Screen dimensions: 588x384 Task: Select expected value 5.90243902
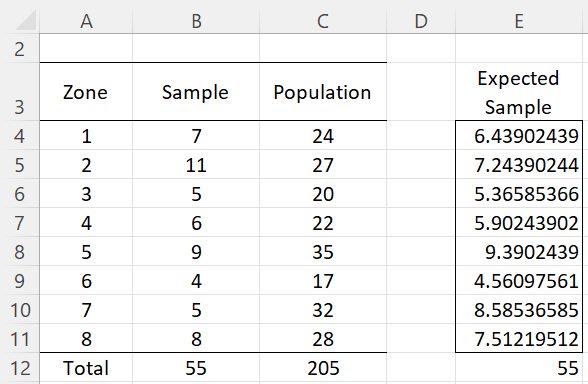tap(519, 222)
